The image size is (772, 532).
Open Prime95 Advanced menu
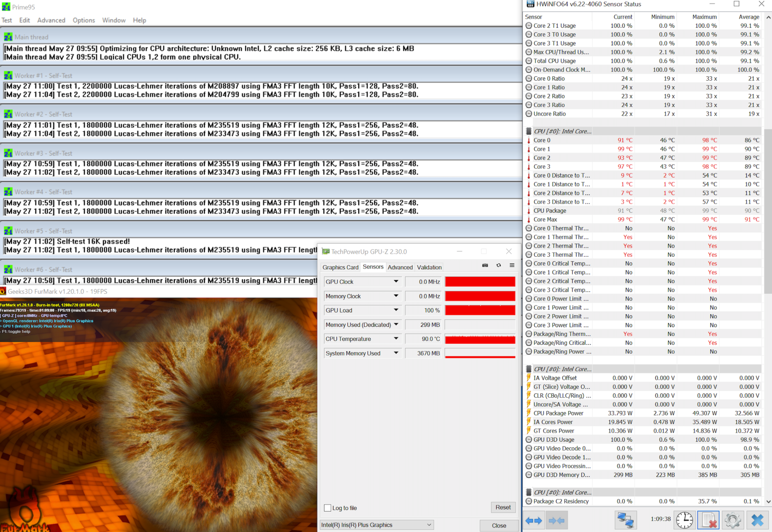click(x=51, y=20)
